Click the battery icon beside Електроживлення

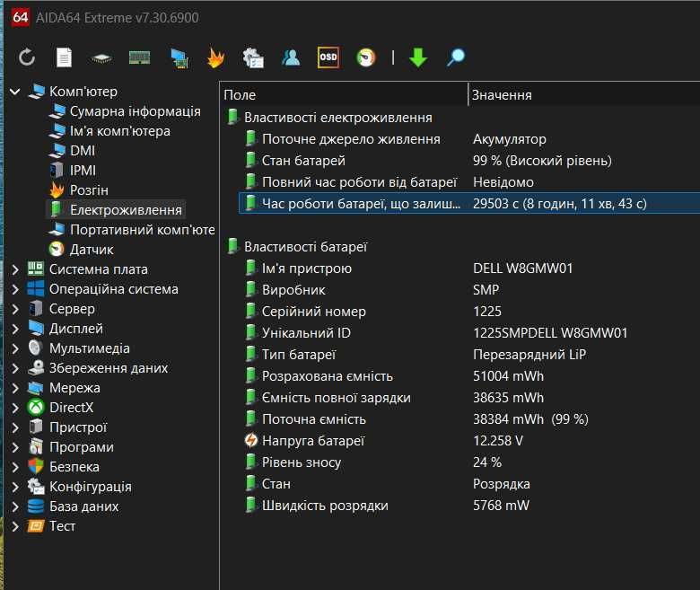tap(57, 209)
